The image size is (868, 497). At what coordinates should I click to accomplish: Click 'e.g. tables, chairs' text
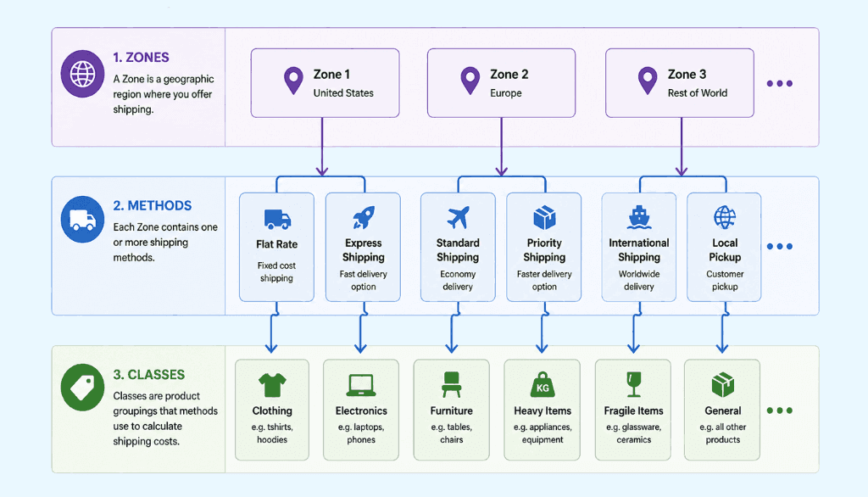(452, 433)
